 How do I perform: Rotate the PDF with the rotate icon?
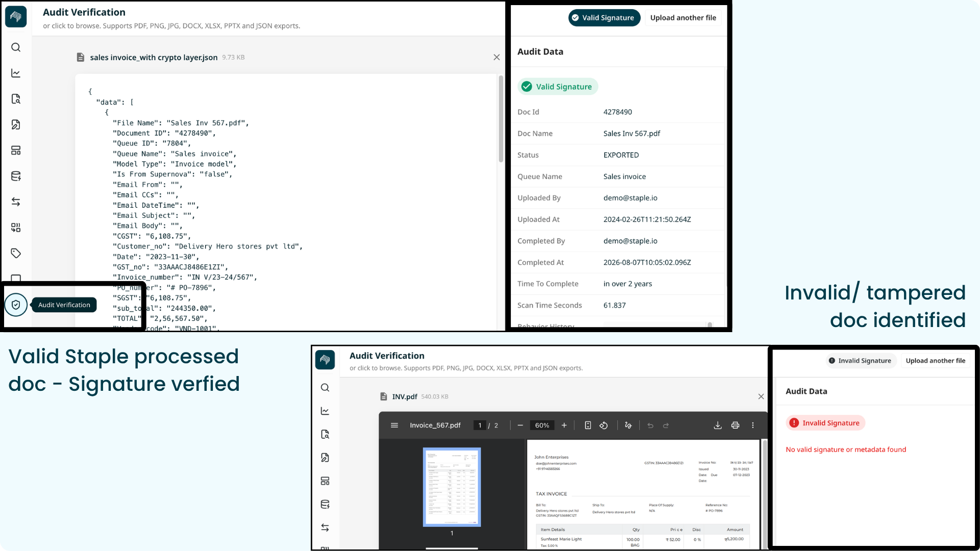pyautogui.click(x=604, y=425)
